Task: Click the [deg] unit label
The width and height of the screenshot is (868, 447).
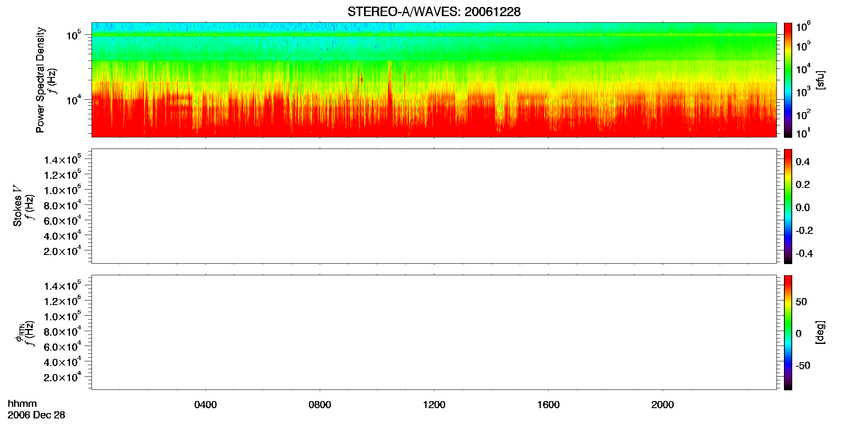Action: point(820,332)
